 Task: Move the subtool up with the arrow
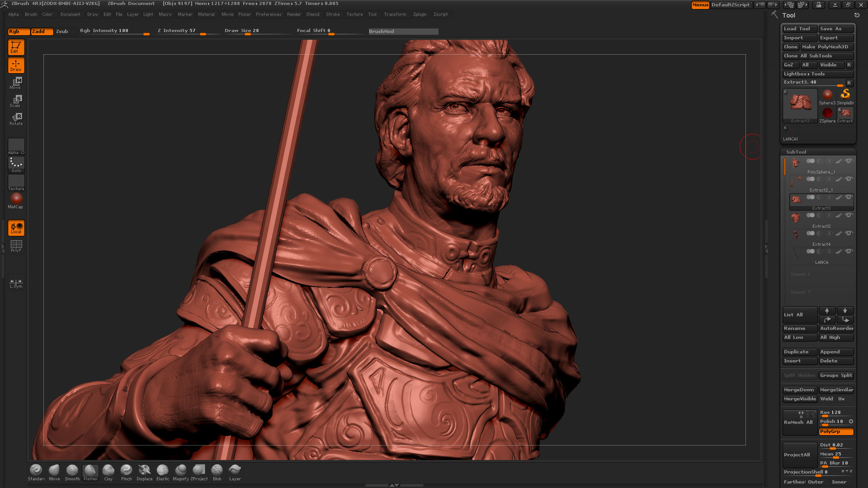(827, 310)
